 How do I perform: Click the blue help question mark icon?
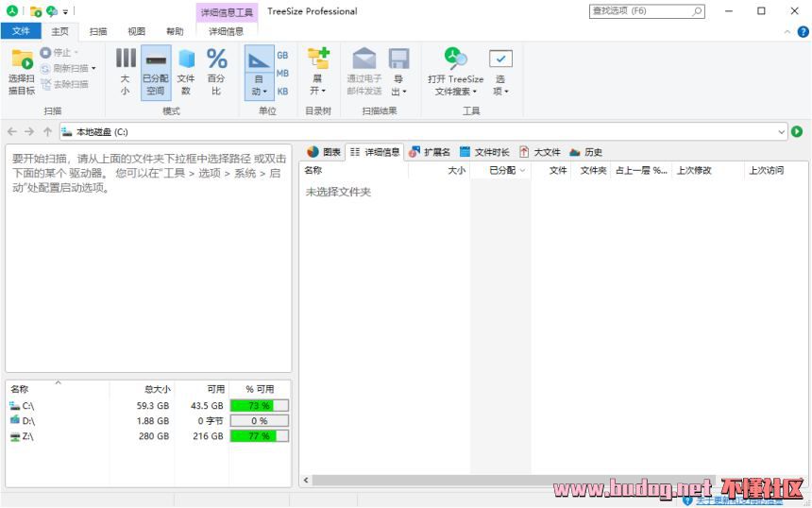tap(803, 31)
